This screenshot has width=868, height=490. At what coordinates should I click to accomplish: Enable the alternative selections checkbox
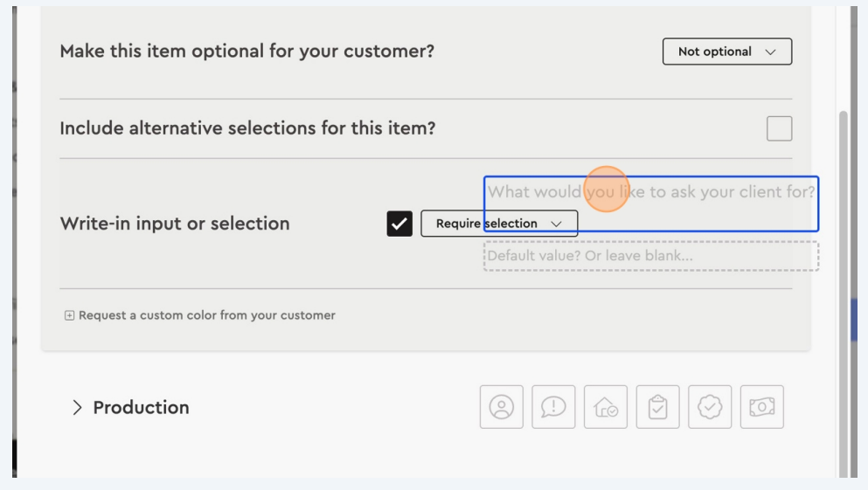[779, 128]
